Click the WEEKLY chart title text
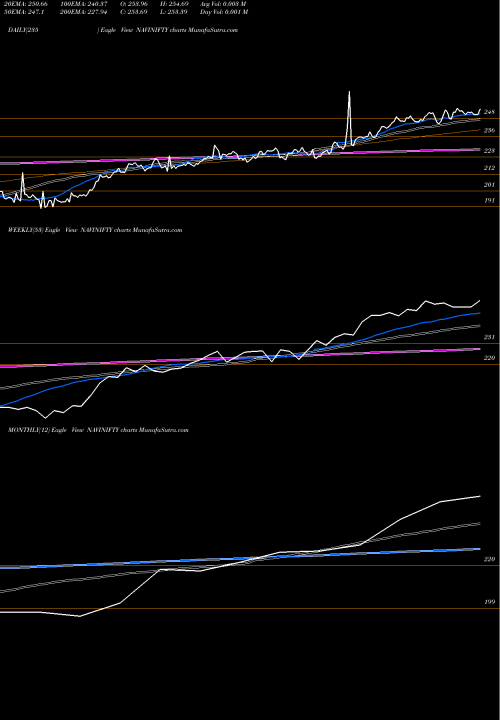 [x=95, y=230]
